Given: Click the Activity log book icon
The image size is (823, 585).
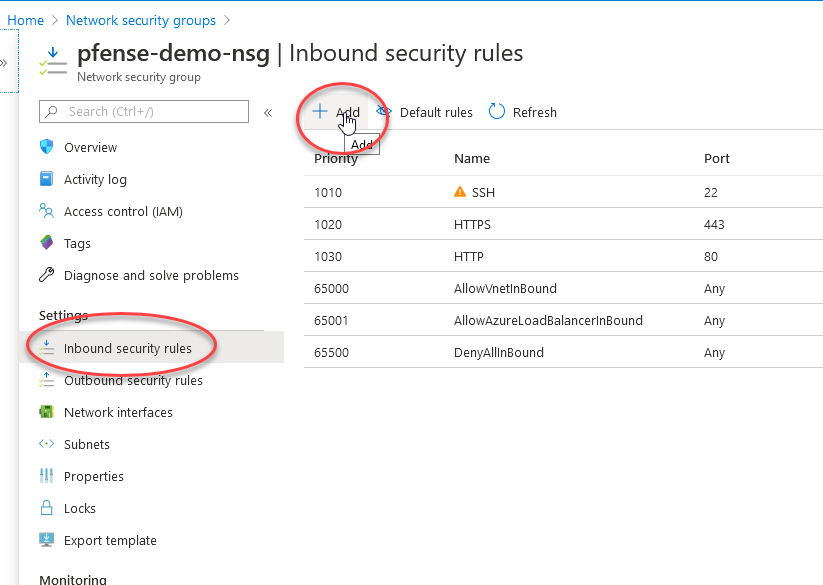Looking at the screenshot, I should click(47, 179).
